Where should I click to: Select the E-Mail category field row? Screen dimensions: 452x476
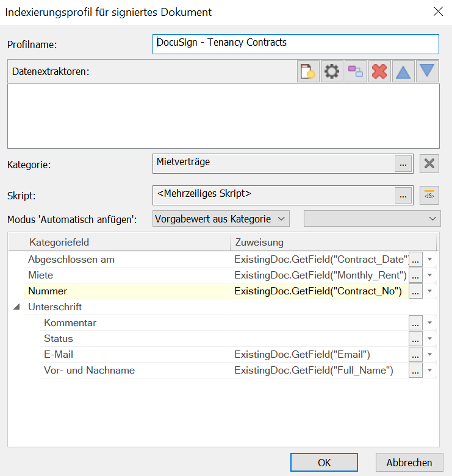point(59,355)
